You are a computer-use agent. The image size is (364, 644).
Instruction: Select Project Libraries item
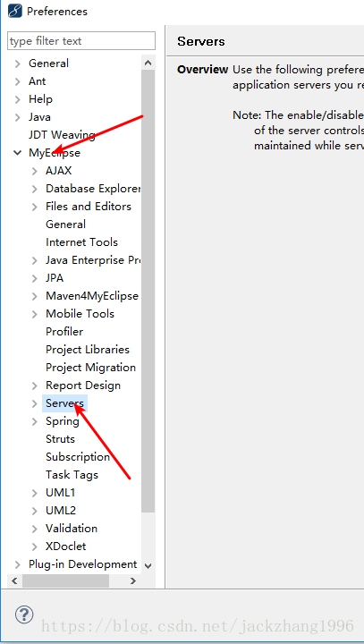pyautogui.click(x=88, y=350)
